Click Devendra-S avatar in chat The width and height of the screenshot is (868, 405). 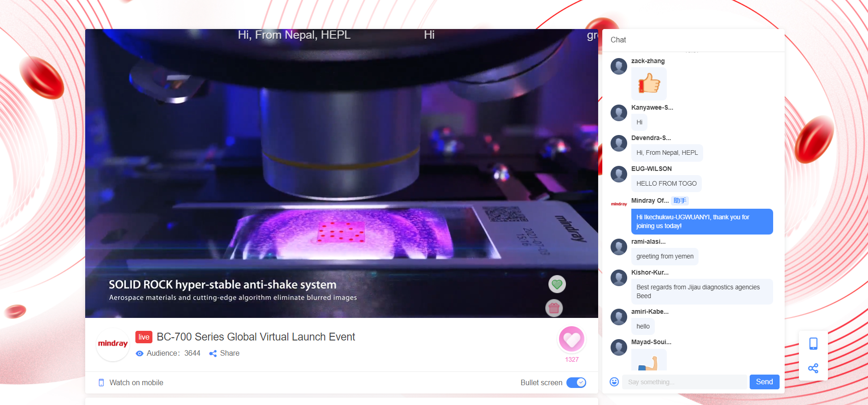pyautogui.click(x=619, y=143)
